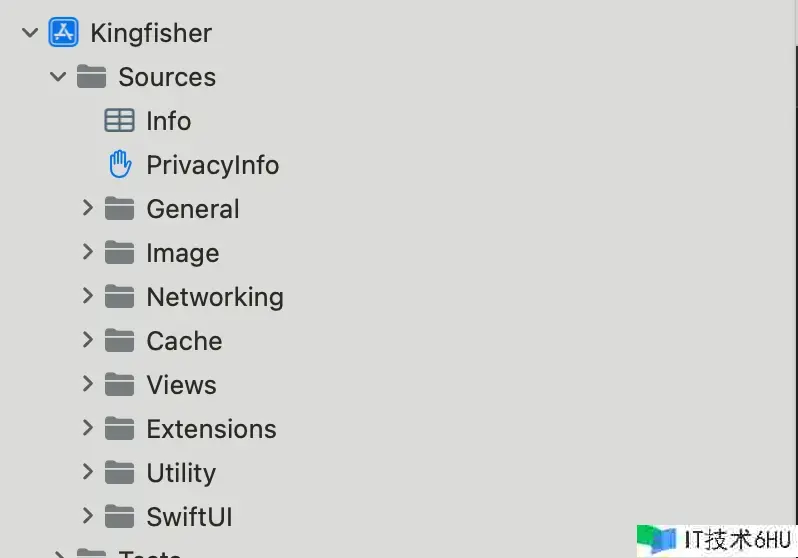Image resolution: width=798 pixels, height=558 pixels.
Task: Click the Sources folder icon
Action: [91, 77]
